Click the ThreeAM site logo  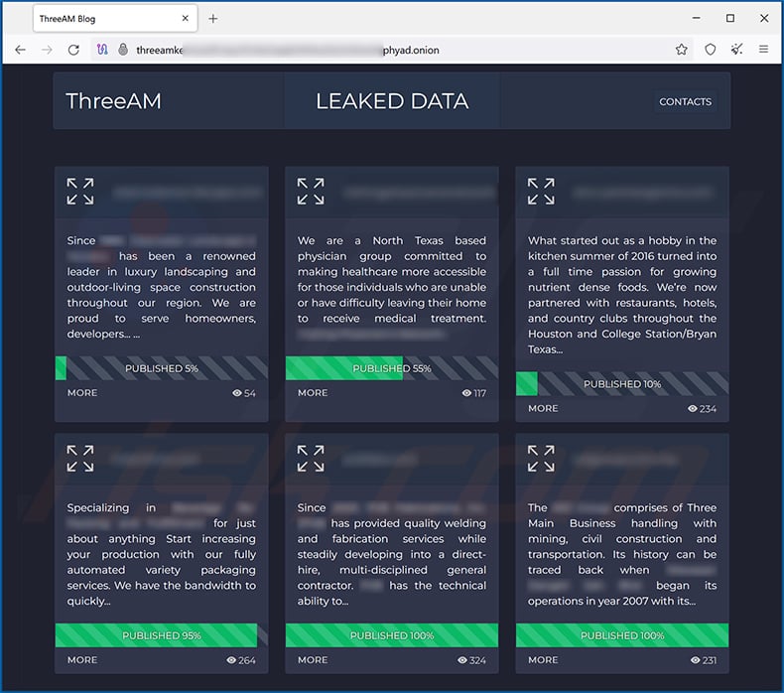tap(113, 101)
